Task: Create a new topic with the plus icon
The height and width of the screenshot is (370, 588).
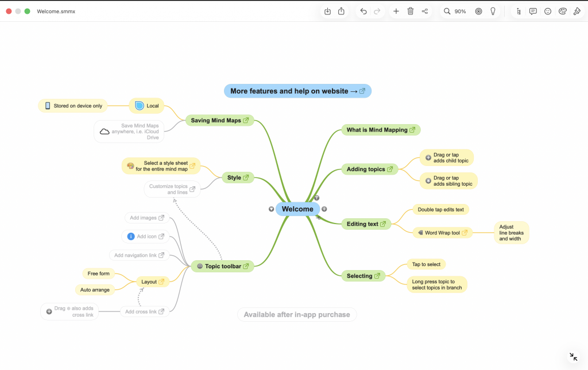Action: point(395,11)
